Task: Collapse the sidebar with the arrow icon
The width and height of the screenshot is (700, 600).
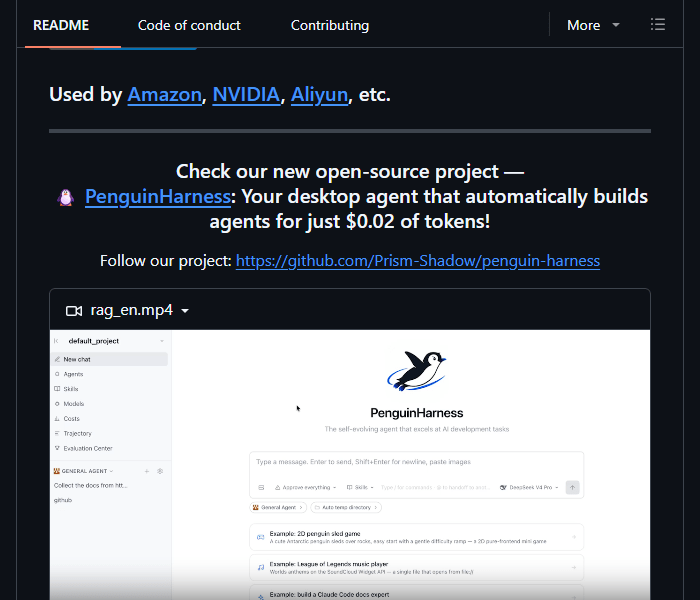Action: [x=56, y=341]
